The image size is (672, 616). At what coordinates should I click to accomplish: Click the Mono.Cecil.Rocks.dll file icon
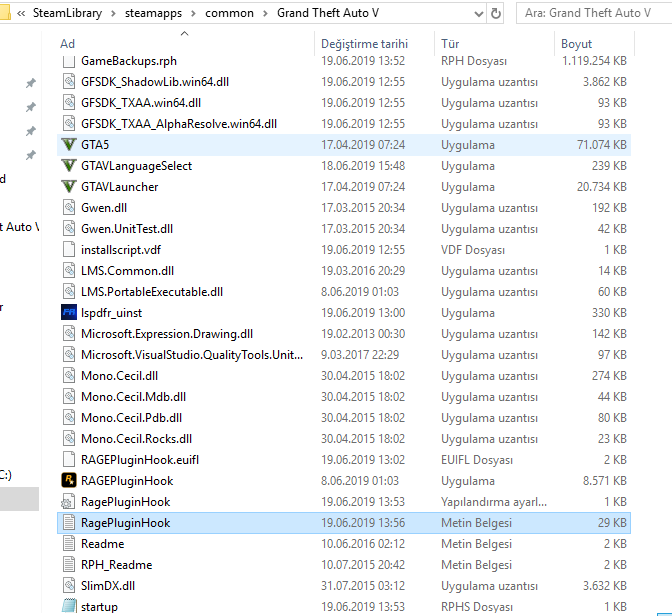[69, 439]
